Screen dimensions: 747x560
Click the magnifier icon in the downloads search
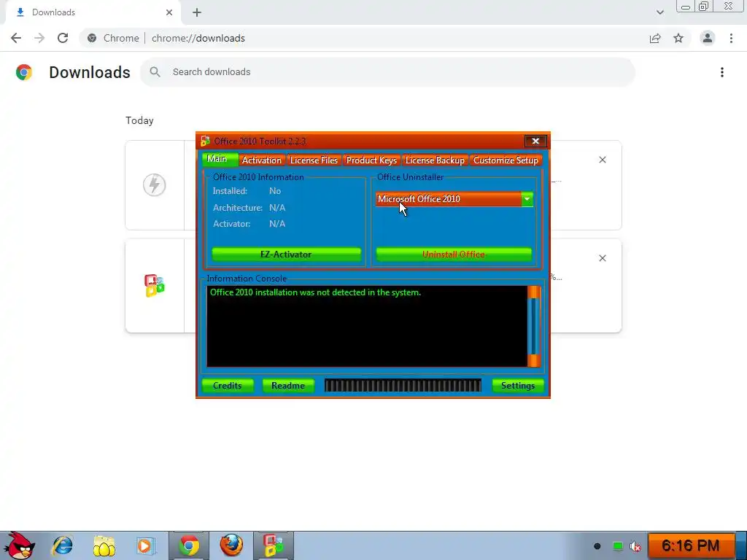click(155, 72)
